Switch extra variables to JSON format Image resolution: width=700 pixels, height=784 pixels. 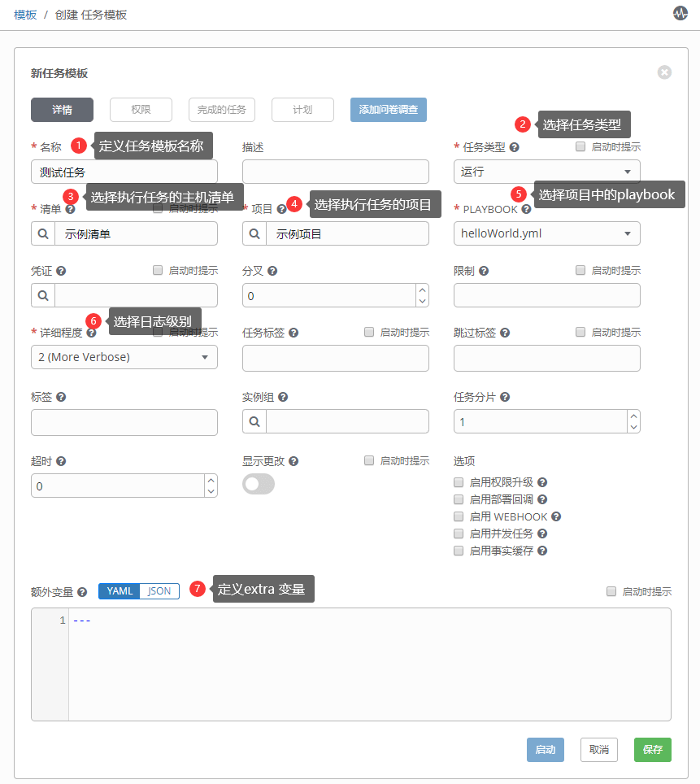pyautogui.click(x=159, y=591)
